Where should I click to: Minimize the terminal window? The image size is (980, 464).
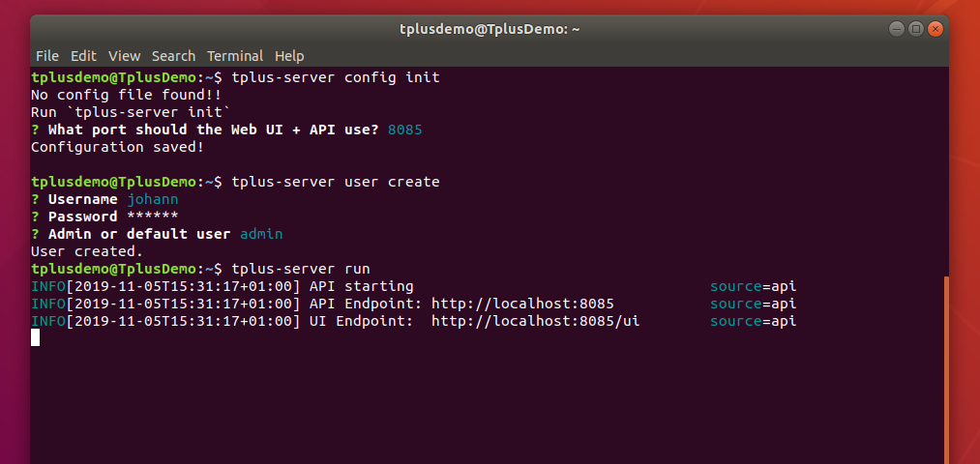(x=897, y=29)
